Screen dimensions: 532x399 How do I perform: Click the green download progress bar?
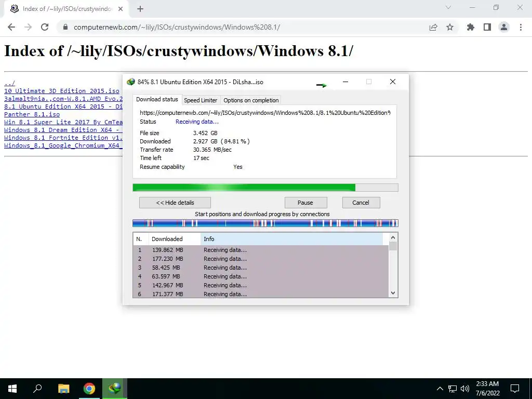coord(265,188)
